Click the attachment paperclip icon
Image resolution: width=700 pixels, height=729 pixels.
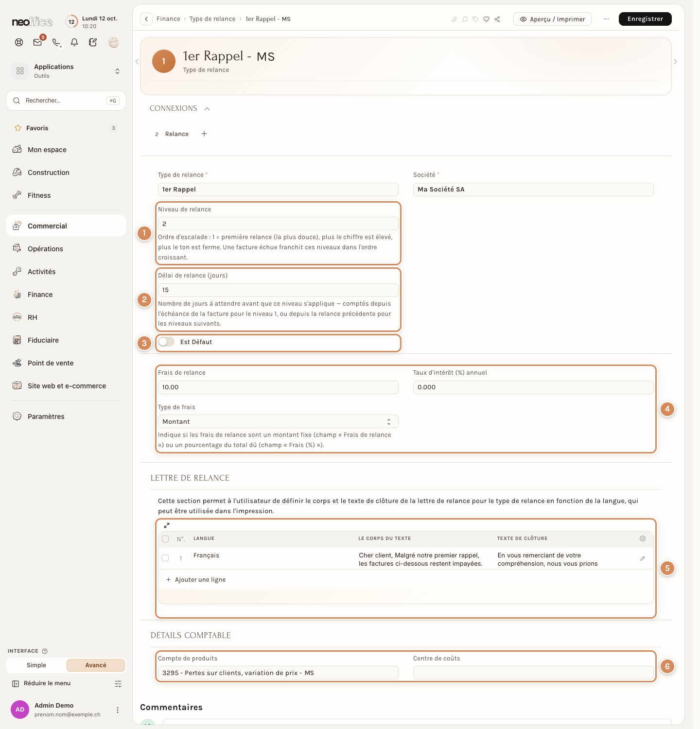[454, 19]
